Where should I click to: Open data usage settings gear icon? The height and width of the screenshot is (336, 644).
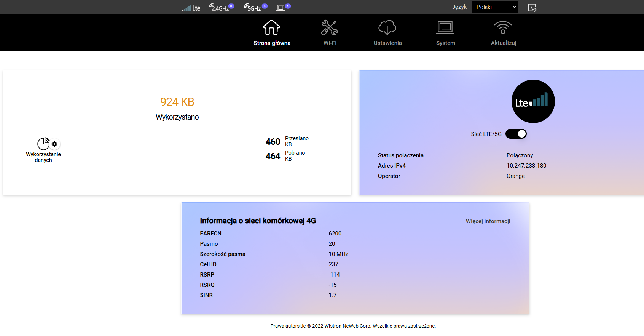(54, 144)
